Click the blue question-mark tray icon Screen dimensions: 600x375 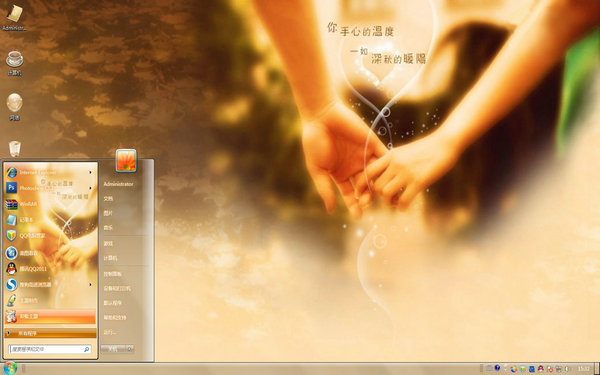pos(497,368)
